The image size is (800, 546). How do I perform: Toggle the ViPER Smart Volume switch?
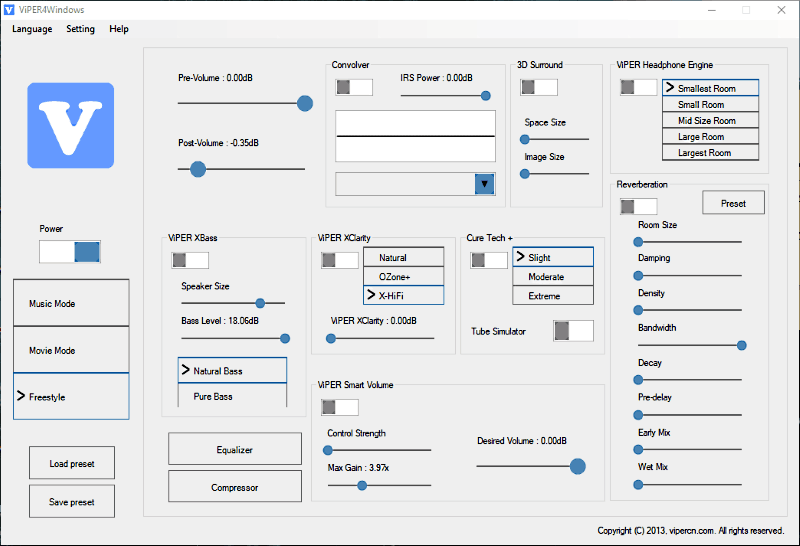pos(340,407)
